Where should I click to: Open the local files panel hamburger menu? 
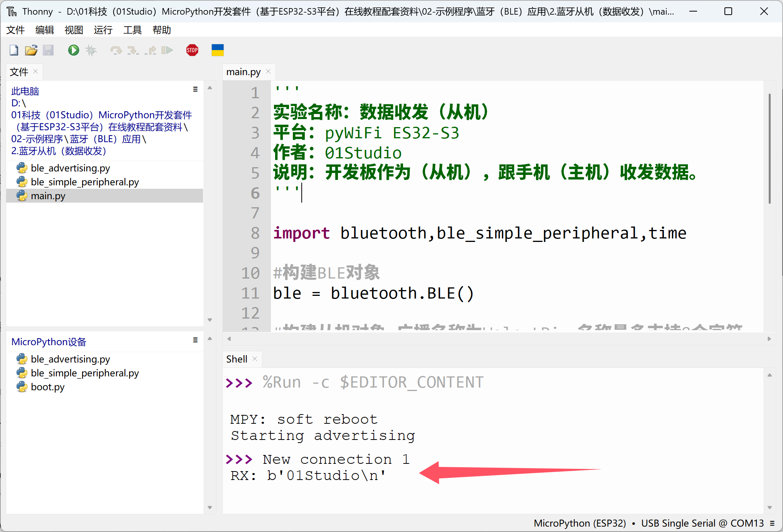[195, 89]
